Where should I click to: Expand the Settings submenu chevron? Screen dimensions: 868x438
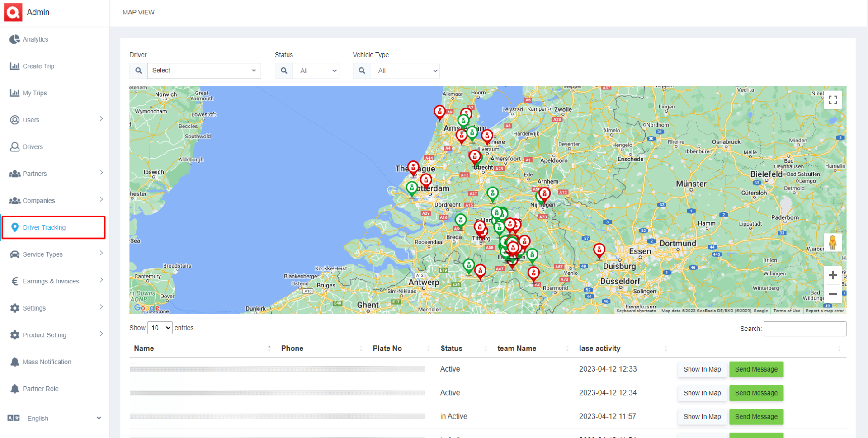tap(101, 307)
